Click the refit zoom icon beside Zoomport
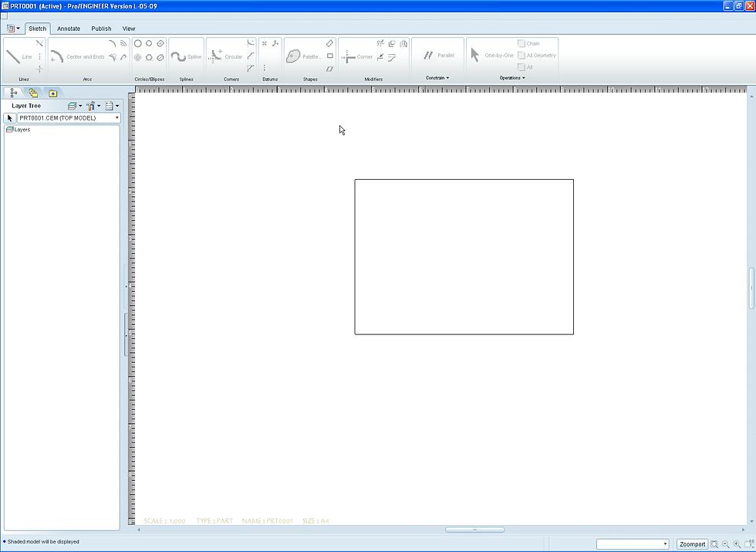756x552 pixels. (714, 544)
